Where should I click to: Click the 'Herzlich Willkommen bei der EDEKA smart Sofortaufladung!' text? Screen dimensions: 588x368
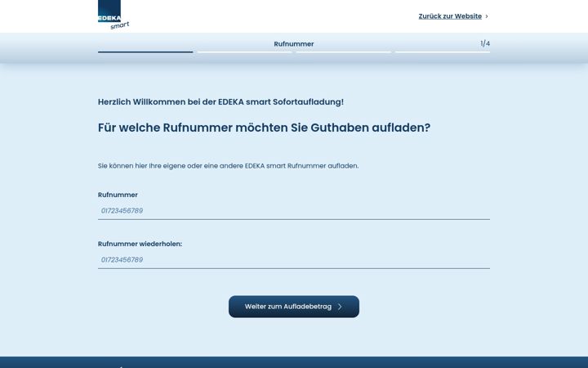pyautogui.click(x=220, y=101)
